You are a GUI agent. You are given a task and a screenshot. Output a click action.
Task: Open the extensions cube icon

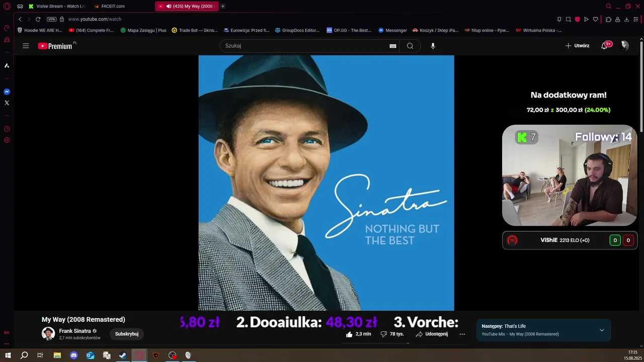(x=608, y=19)
